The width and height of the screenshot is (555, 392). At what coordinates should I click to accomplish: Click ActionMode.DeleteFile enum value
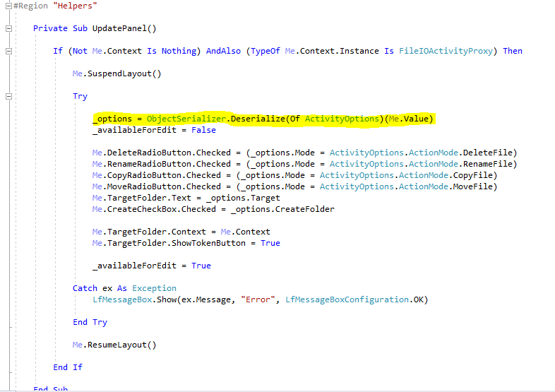pyautogui.click(x=460, y=153)
